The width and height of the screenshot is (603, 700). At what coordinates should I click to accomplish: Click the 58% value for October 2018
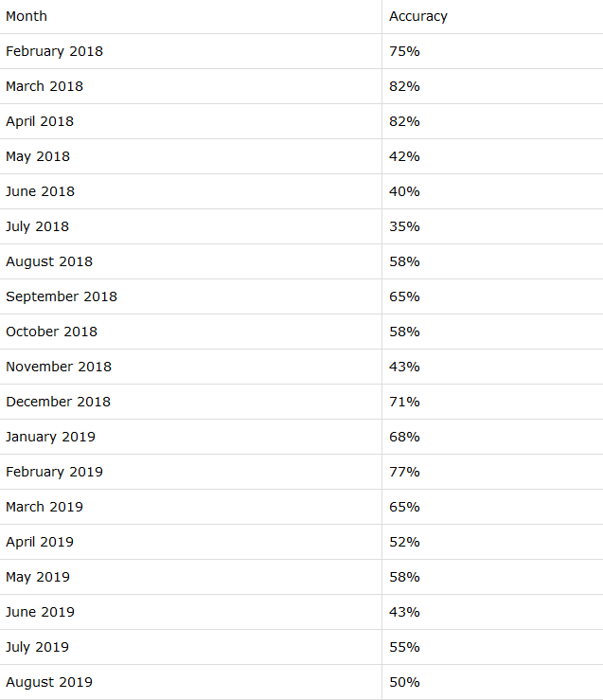404,332
